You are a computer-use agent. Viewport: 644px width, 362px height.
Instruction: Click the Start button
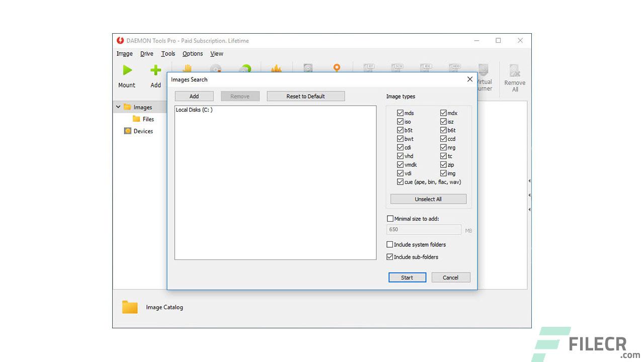(x=407, y=278)
